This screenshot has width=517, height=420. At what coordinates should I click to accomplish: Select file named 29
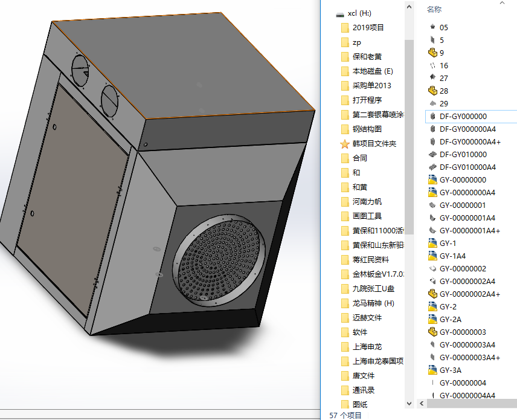[x=444, y=103]
